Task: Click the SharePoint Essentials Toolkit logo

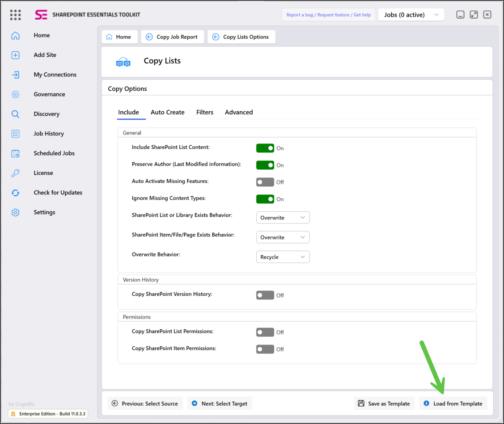Action: pos(41,15)
